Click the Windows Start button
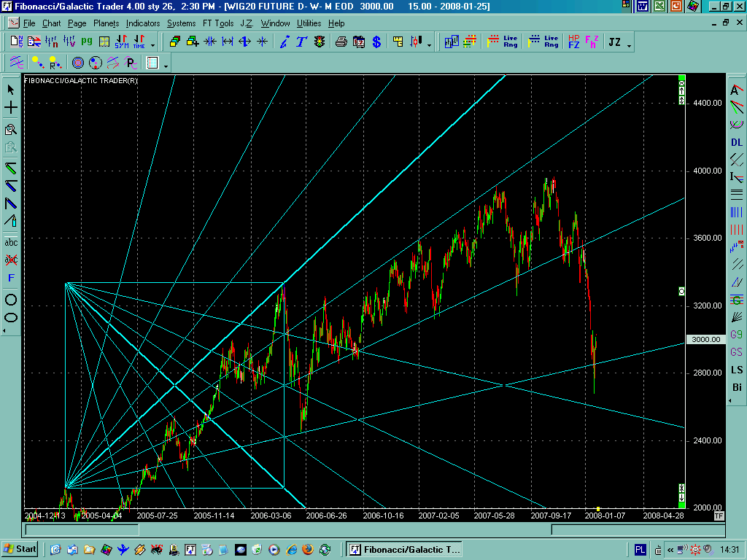Screen dimensions: 747x560 click(x=20, y=549)
